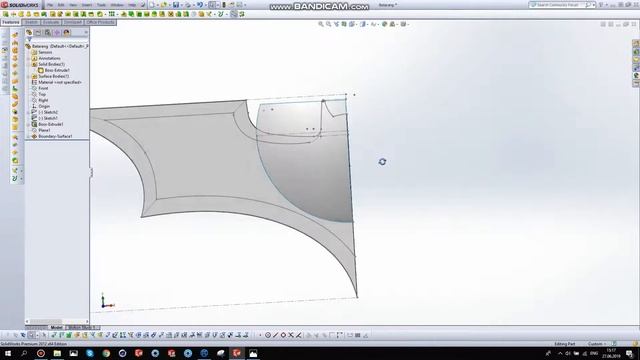Open the Insert menu

coord(87,5)
